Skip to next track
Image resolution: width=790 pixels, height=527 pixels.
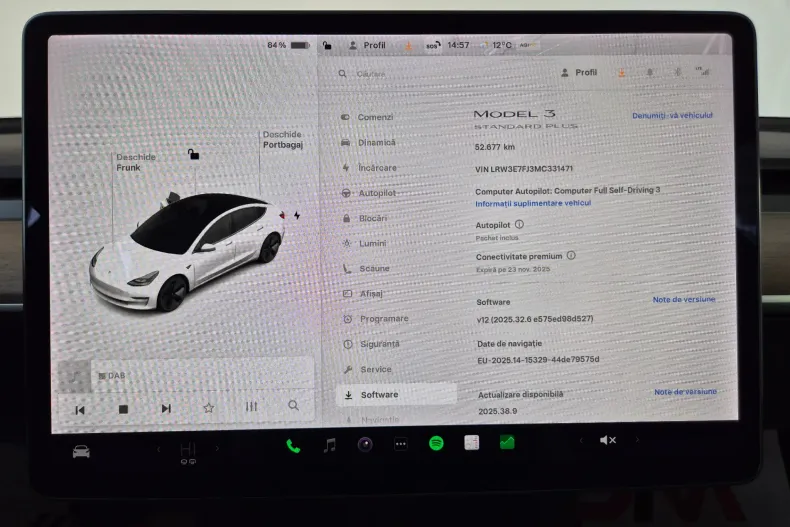166,409
